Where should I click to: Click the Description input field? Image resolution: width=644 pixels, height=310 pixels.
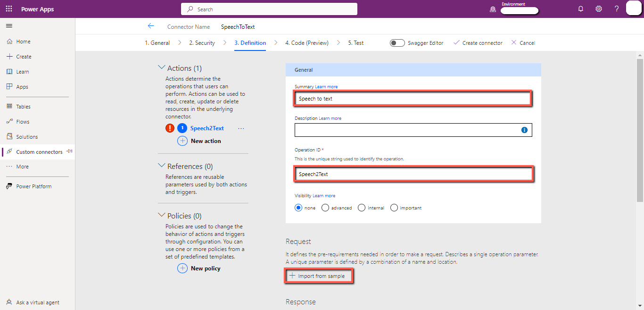413,130
